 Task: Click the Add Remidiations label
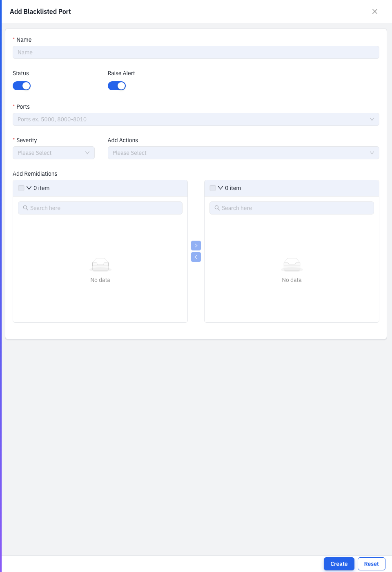[35, 174]
